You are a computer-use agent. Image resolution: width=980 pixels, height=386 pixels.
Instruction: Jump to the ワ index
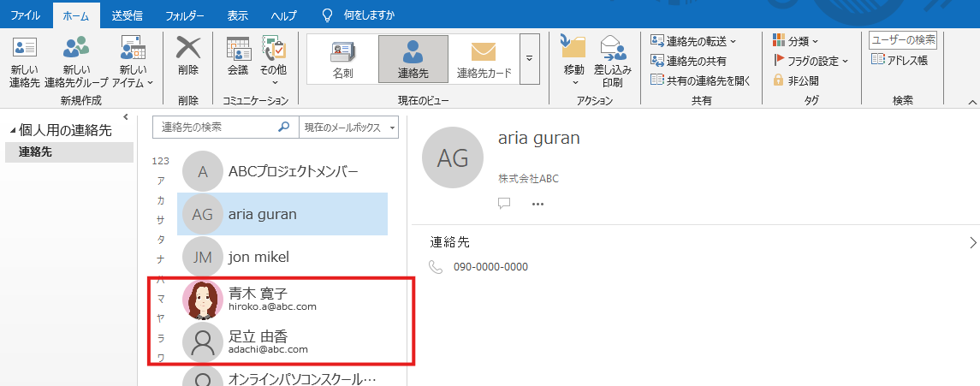coord(161,357)
